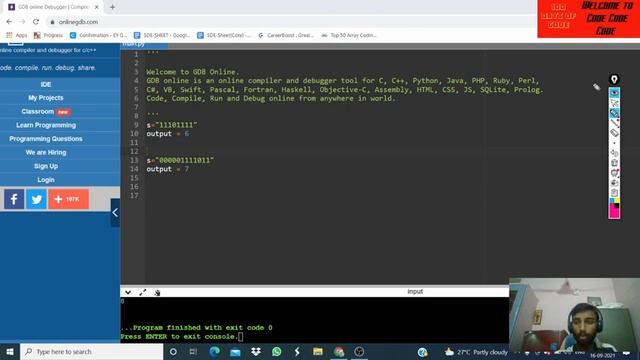Click the undo icon in annotation toolbar
The width and height of the screenshot is (640, 360).
click(614, 153)
